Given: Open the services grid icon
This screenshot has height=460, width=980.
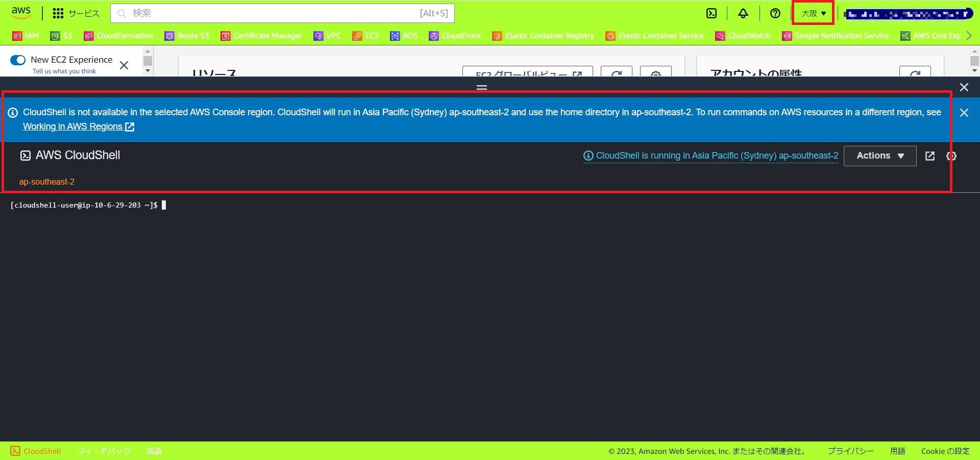Looking at the screenshot, I should 58,13.
